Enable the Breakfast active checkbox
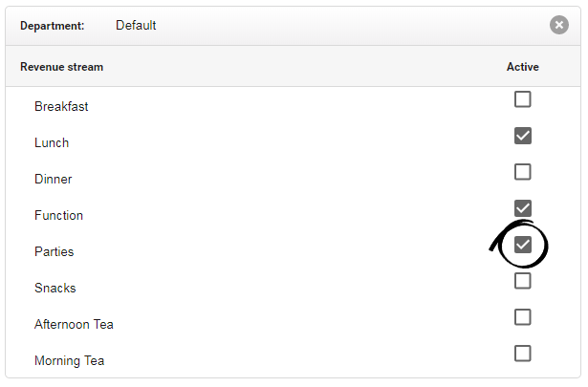Image resolution: width=588 pixels, height=387 pixels. coord(522,99)
